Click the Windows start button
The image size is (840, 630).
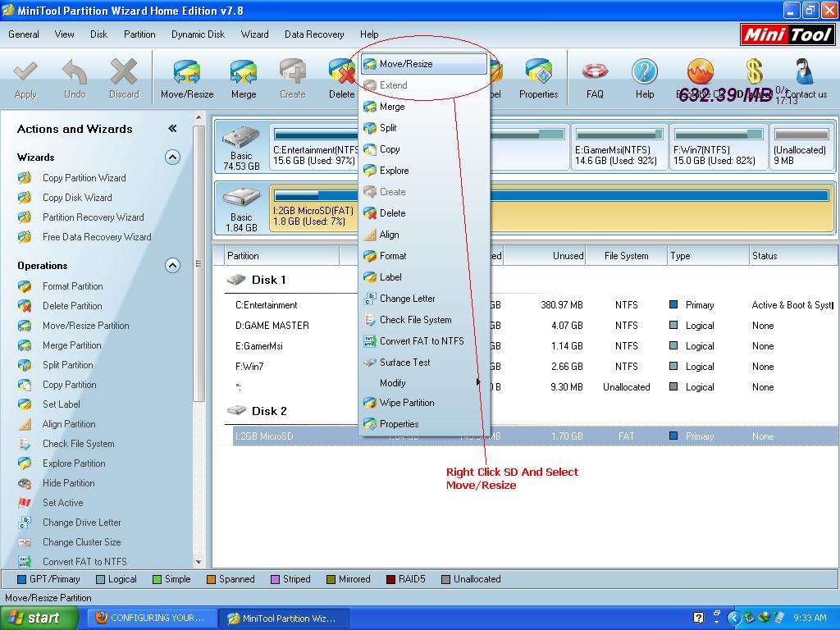click(x=39, y=619)
